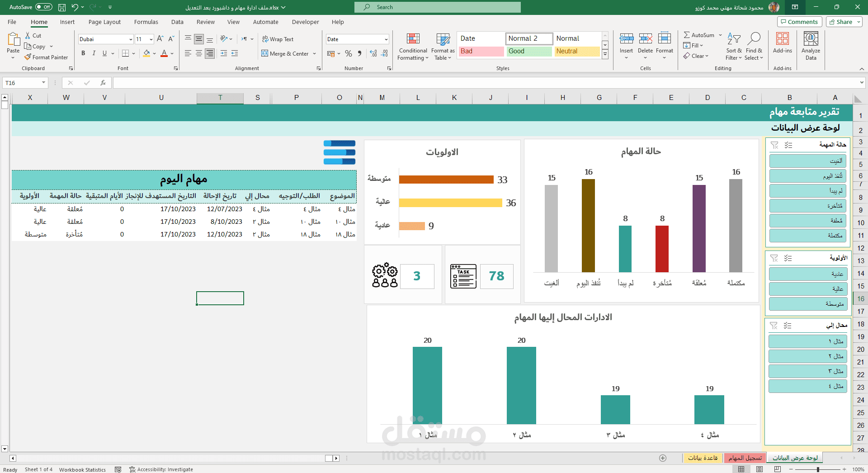Viewport: 868px width, 473px height.
Task: Click the Comma Style icon
Action: click(359, 53)
